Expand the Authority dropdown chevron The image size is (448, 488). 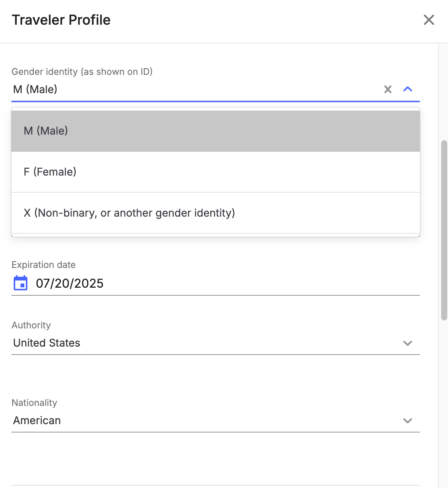pyautogui.click(x=408, y=343)
